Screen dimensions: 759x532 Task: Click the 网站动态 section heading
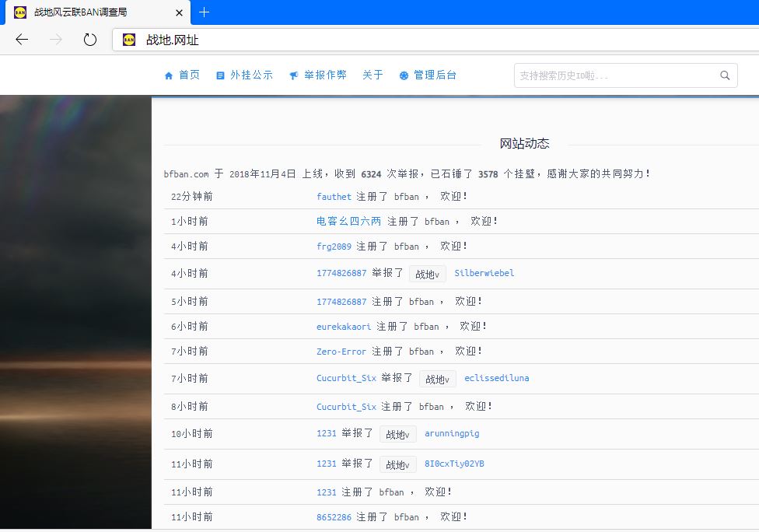(524, 143)
